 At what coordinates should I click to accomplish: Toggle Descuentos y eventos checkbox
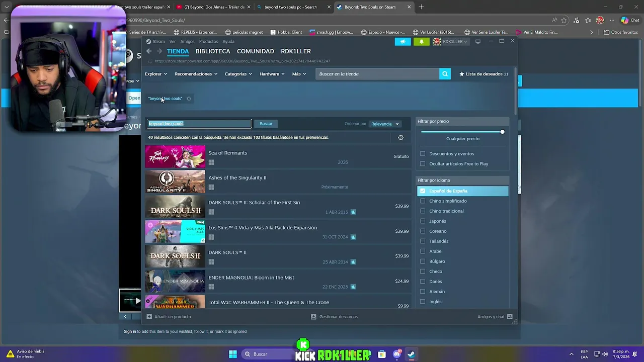pos(423,154)
